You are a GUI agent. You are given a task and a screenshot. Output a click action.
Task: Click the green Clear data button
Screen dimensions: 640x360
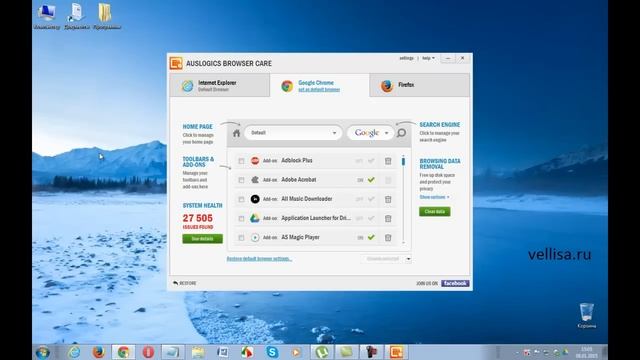tap(435, 211)
